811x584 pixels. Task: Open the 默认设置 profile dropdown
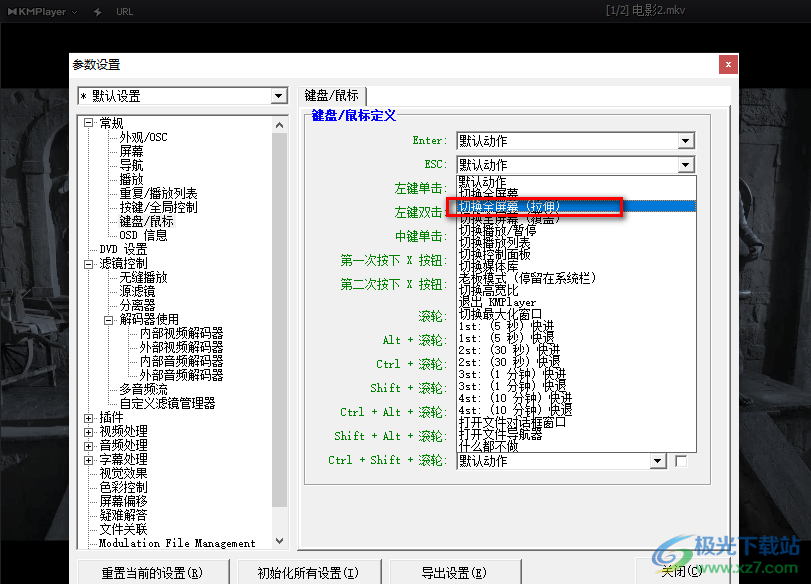[x=278, y=96]
